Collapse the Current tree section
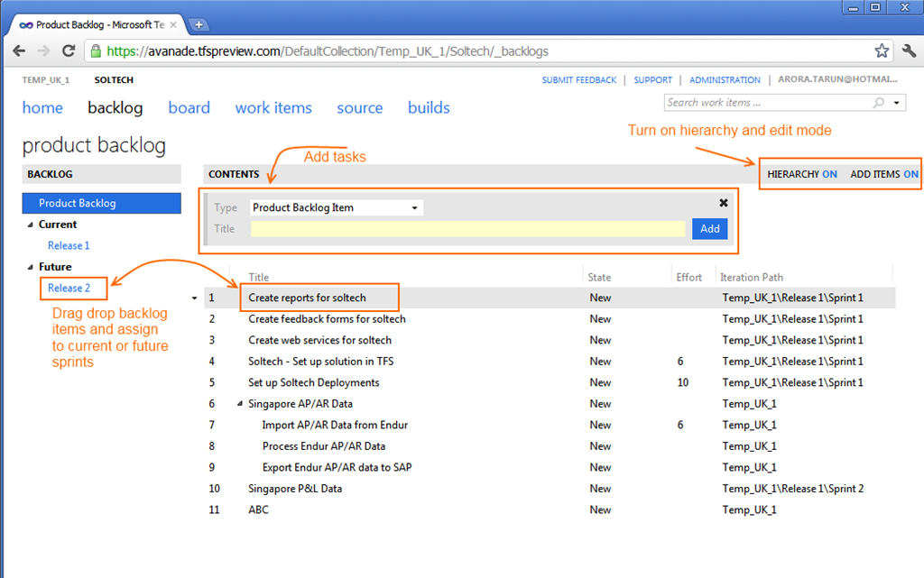 pyautogui.click(x=31, y=225)
